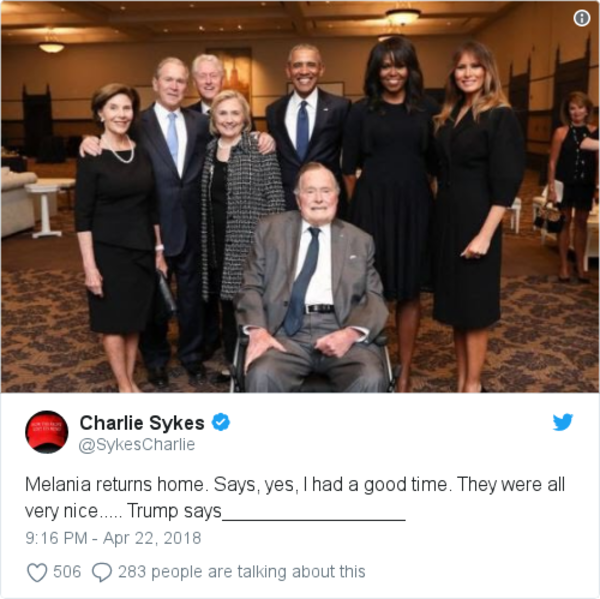Click the tweet text starting "Melania returns home"

295,498
